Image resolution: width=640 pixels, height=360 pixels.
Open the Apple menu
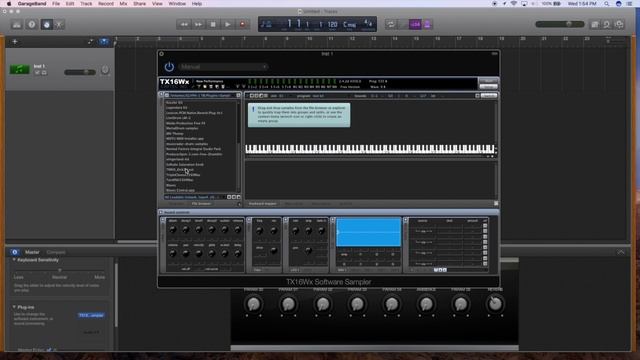pos(9,4)
